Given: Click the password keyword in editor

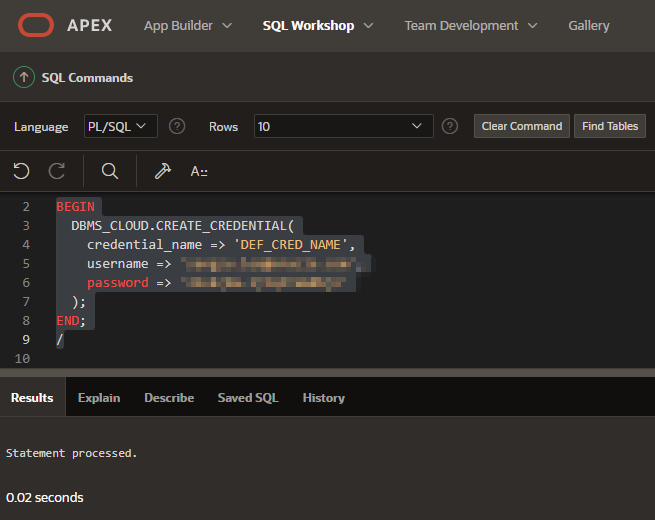Looking at the screenshot, I should [118, 283].
